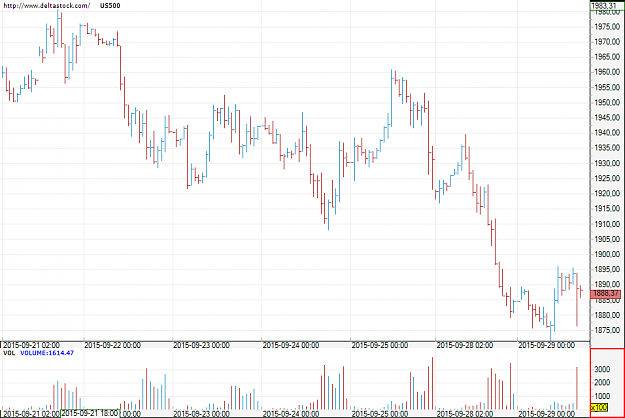Click the 2000 volume scale label
The width and height of the screenshot is (625, 418).
(x=602, y=383)
